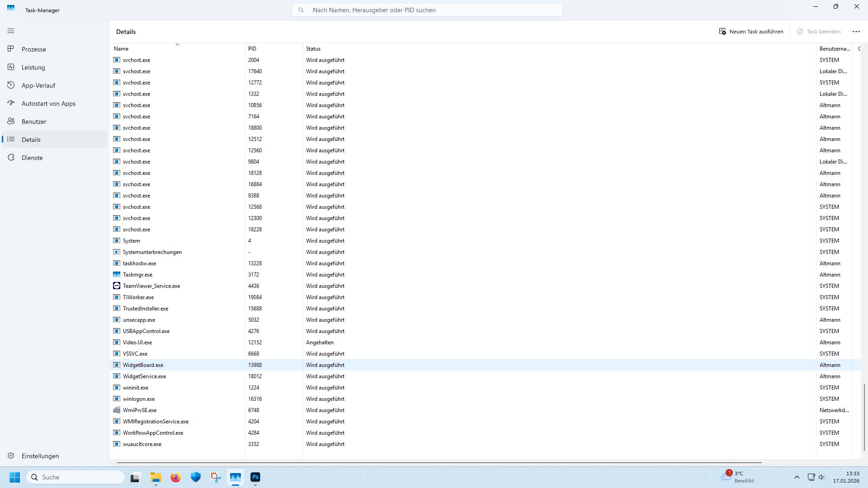Select the Video.UI.exe suspended process row
The width and height of the screenshot is (868, 488).
[137, 343]
